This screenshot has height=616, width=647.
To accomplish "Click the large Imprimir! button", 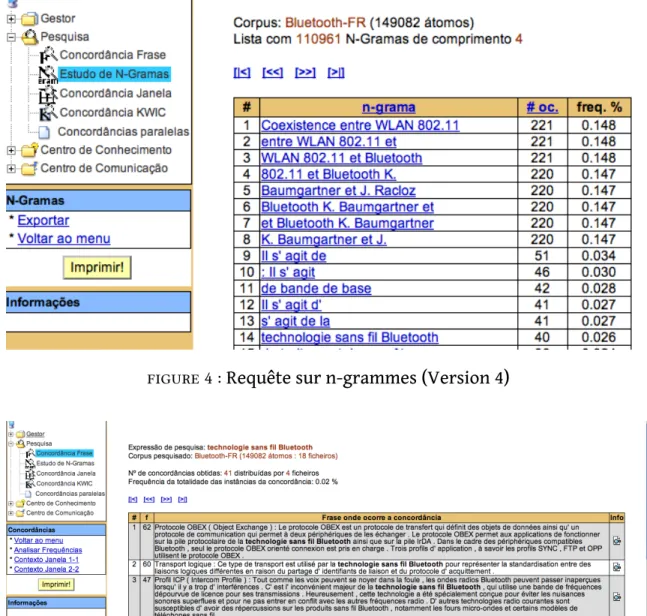I will [x=97, y=267].
